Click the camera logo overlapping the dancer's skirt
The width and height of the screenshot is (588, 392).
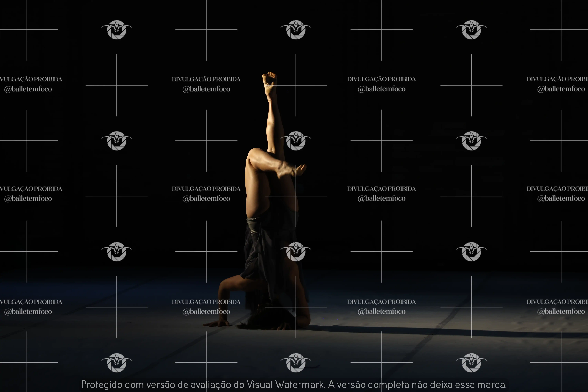pos(296,252)
